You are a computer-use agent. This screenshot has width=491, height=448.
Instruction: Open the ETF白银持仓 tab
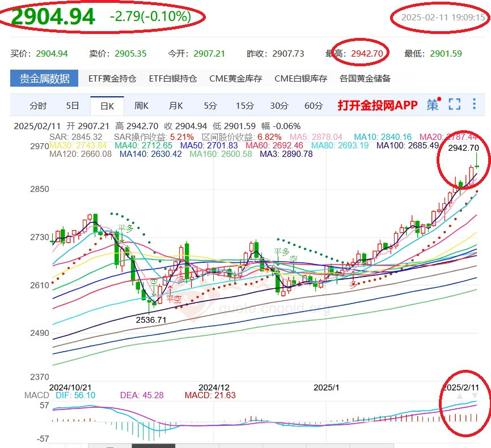(172, 78)
